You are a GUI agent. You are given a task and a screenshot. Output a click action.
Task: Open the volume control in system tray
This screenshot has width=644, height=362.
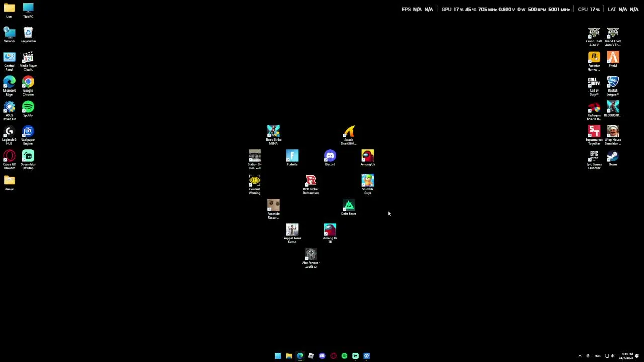coord(612,356)
